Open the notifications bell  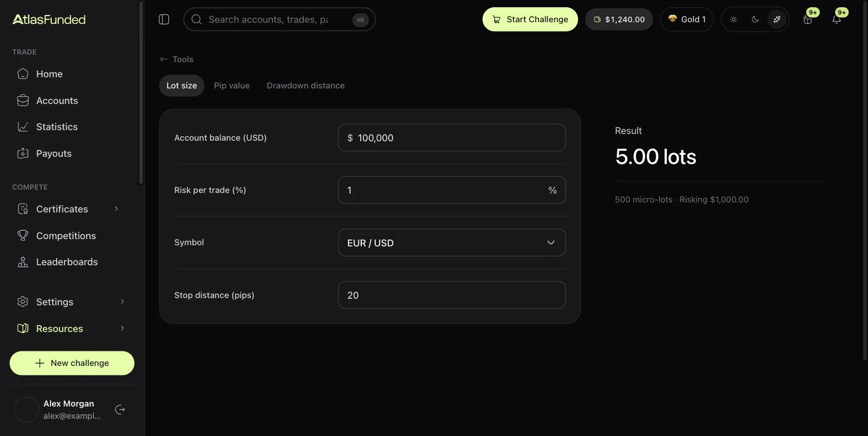(837, 19)
